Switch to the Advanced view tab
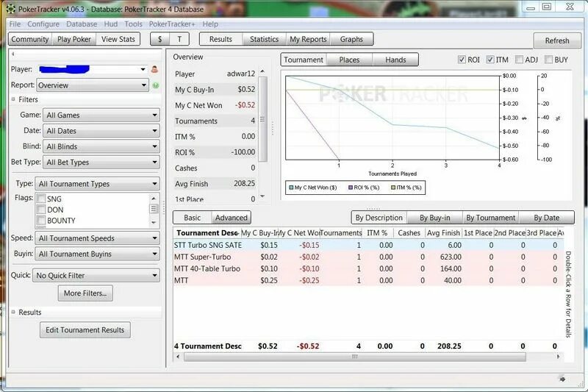The image size is (588, 392). pyautogui.click(x=232, y=218)
